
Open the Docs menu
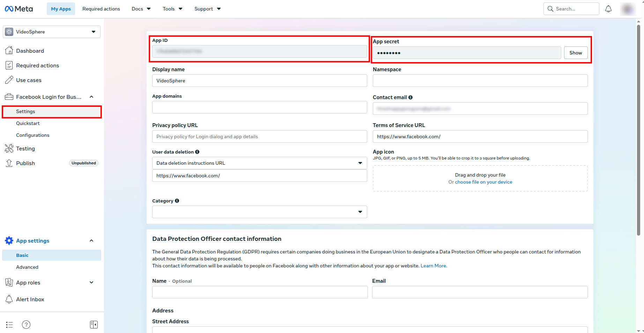pyautogui.click(x=141, y=9)
